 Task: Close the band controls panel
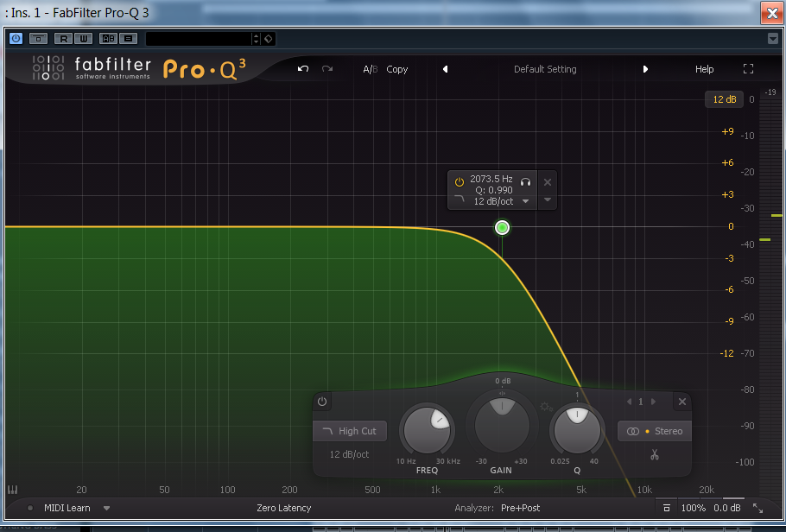tap(682, 401)
